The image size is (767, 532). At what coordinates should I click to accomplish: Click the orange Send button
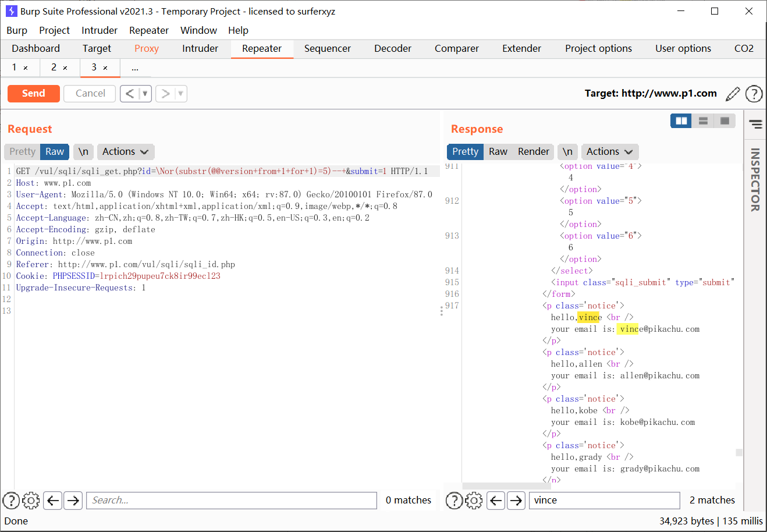coord(34,94)
